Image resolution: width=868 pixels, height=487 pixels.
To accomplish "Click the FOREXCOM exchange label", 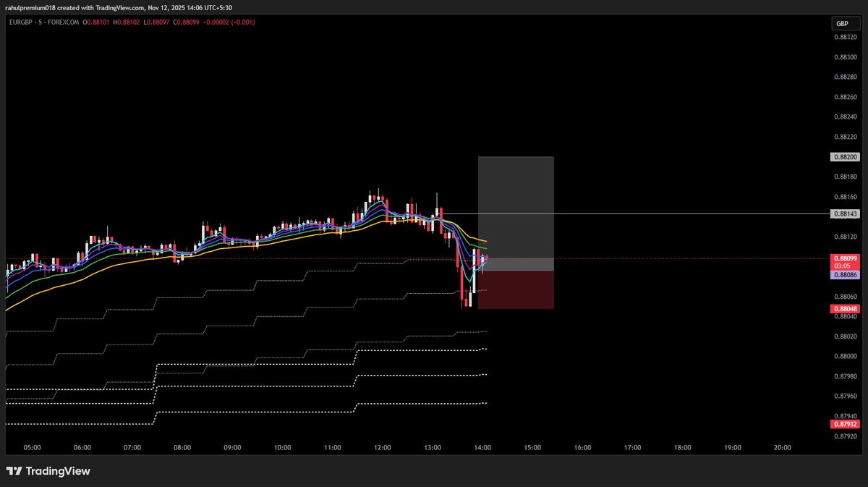I will [x=62, y=22].
